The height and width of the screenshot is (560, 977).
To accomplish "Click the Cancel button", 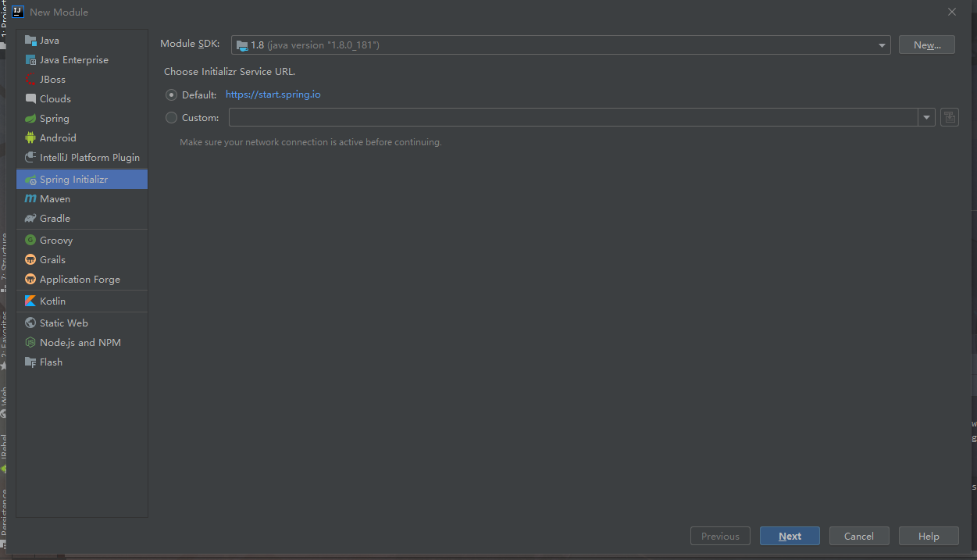I will coord(858,536).
